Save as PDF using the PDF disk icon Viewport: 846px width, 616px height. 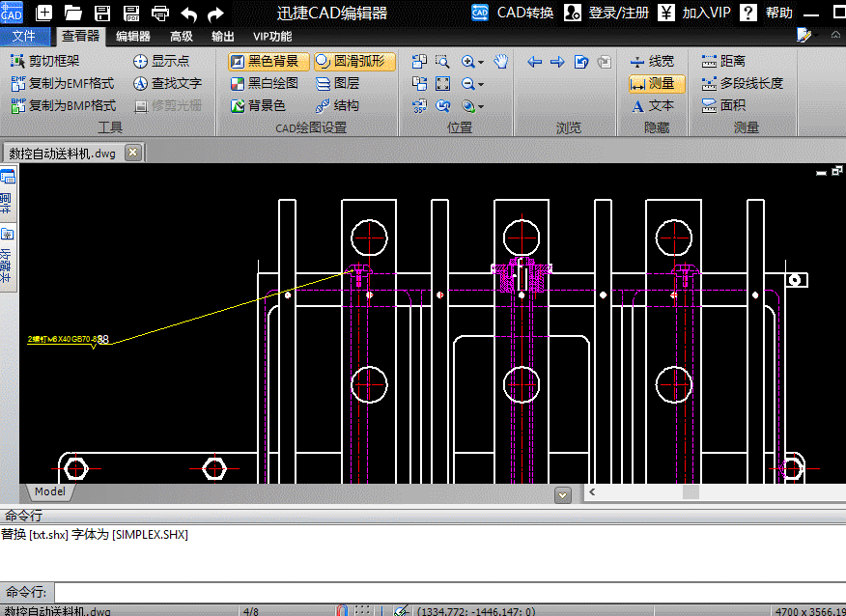tap(131, 13)
